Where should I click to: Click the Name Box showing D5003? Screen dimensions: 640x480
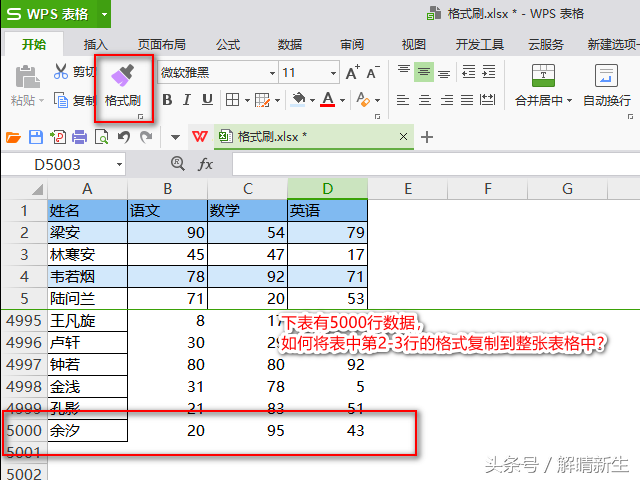point(57,165)
